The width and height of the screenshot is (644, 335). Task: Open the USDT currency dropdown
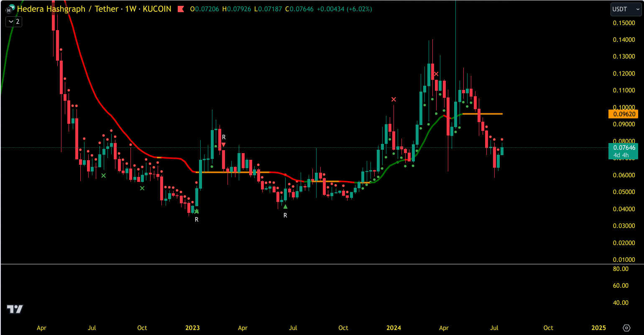pyautogui.click(x=625, y=9)
